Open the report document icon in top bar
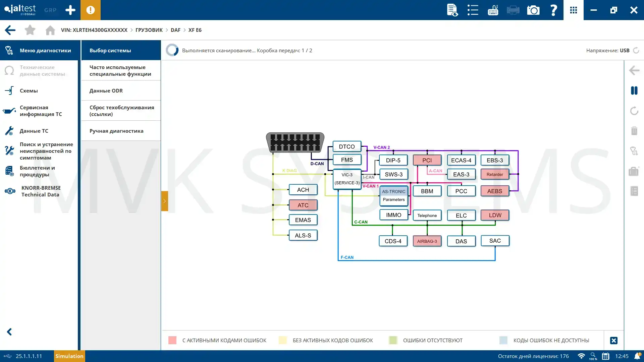This screenshot has width=644, height=362. click(x=452, y=10)
